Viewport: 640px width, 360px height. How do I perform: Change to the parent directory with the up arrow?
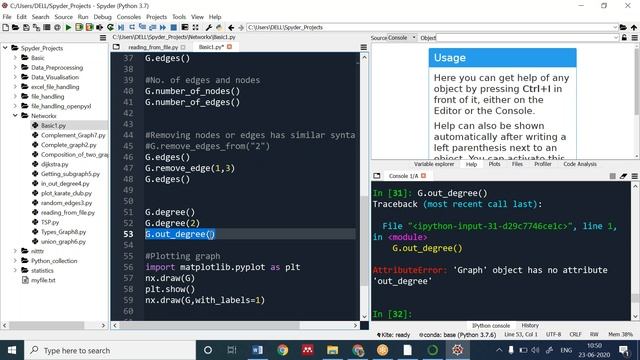tap(634, 27)
